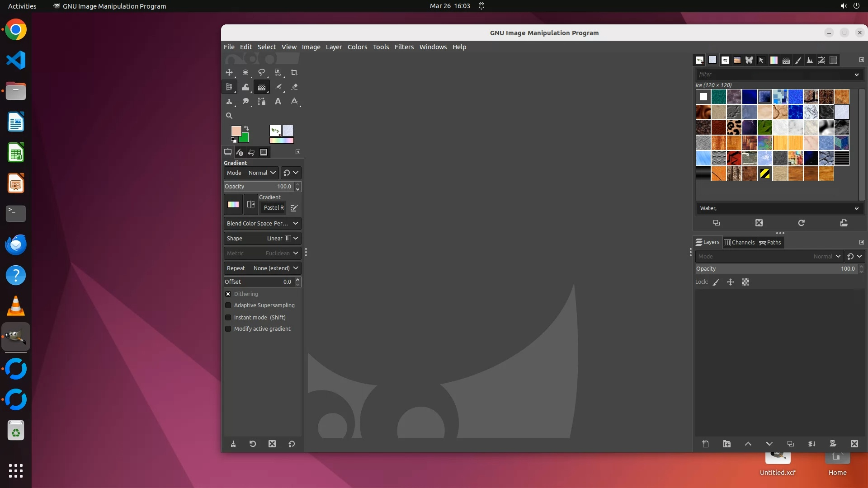
Task: Open the Blend Color Space dropdown
Action: pyautogui.click(x=262, y=224)
